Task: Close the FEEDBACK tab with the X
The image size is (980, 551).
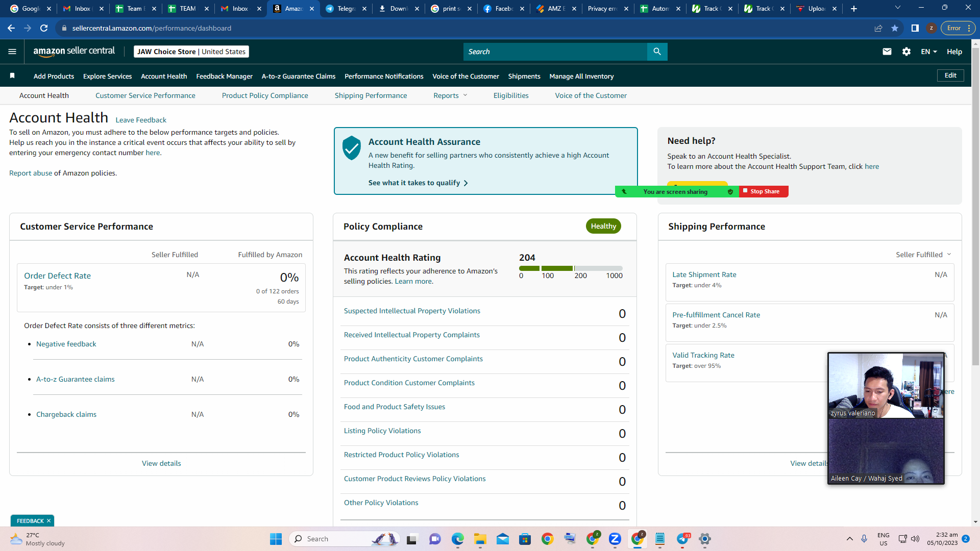Action: (x=48, y=521)
